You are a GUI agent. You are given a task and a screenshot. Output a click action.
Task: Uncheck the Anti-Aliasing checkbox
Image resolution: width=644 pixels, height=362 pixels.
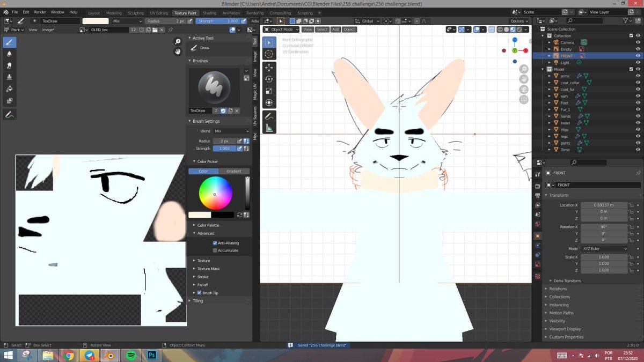pos(215,243)
